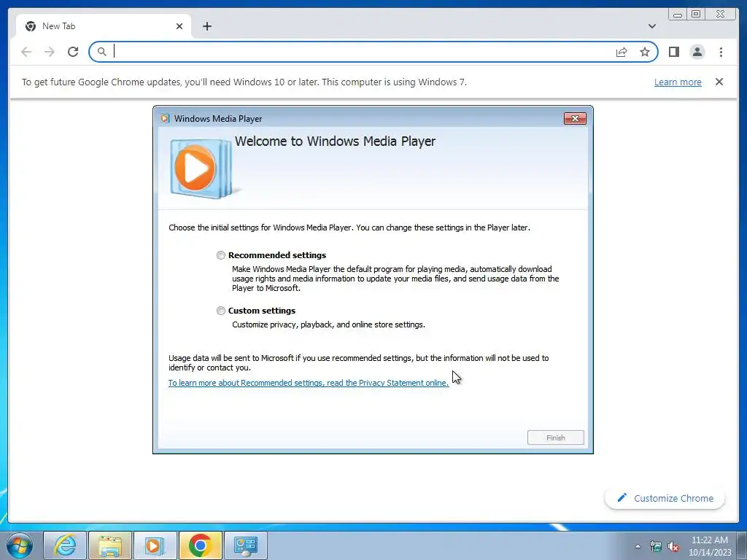Dismiss the Windows 7 update notice
The height and width of the screenshot is (560, 747).
click(719, 82)
